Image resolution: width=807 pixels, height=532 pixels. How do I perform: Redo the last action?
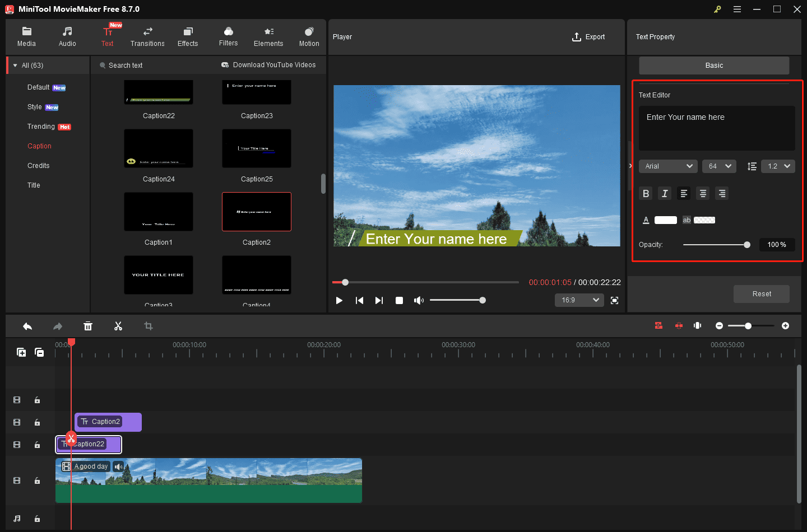pyautogui.click(x=58, y=326)
